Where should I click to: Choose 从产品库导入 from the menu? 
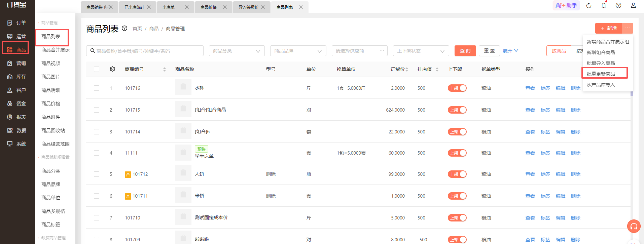pos(601,85)
